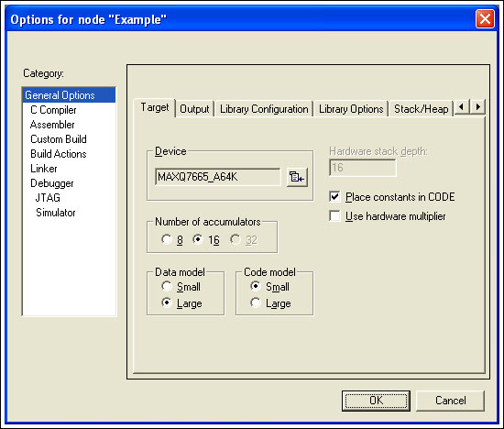Viewport: 504px width, 429px height.
Task: Choose Large code model option
Action: pos(256,302)
